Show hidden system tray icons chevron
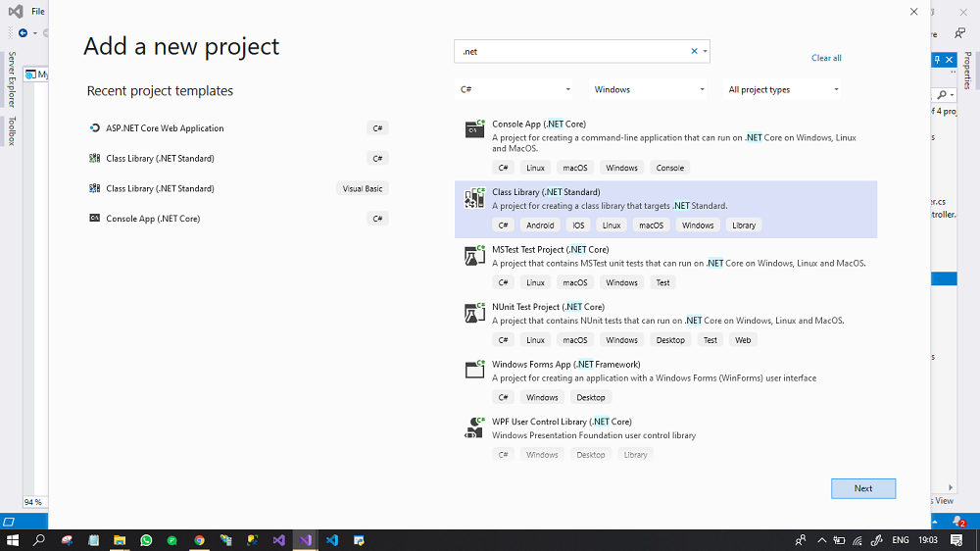 pyautogui.click(x=822, y=540)
